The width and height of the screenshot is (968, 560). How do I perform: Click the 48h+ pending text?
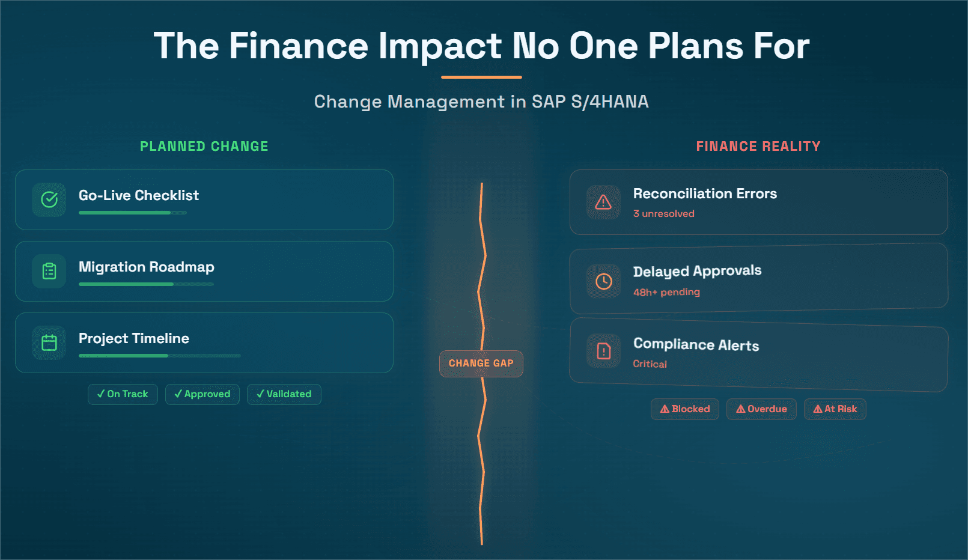point(666,292)
